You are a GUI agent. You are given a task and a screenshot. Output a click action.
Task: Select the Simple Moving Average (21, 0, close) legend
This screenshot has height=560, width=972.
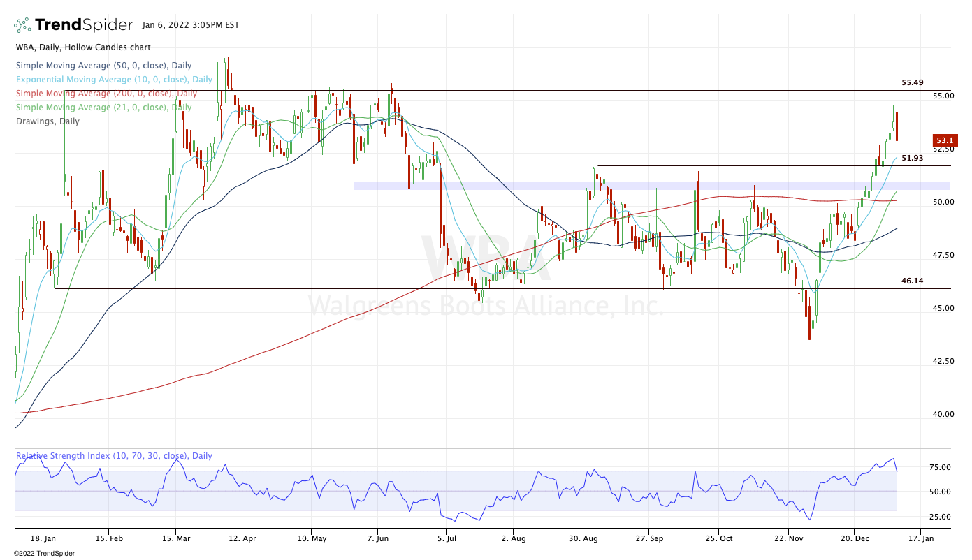(x=104, y=108)
